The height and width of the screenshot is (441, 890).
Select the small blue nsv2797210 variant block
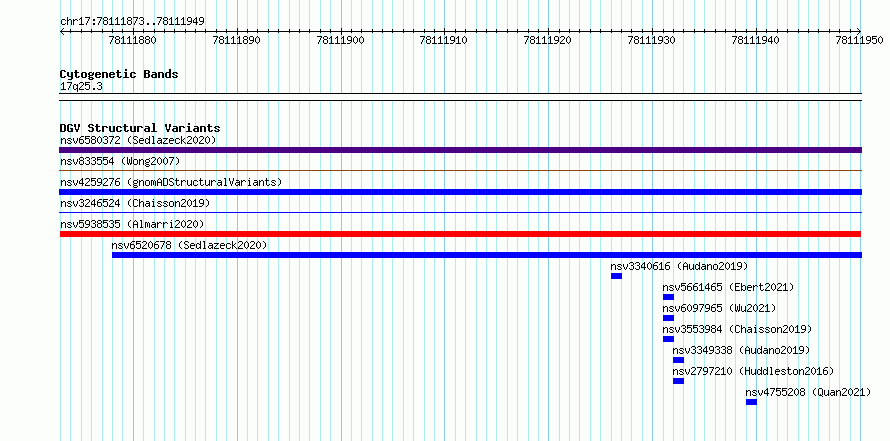[x=678, y=381]
